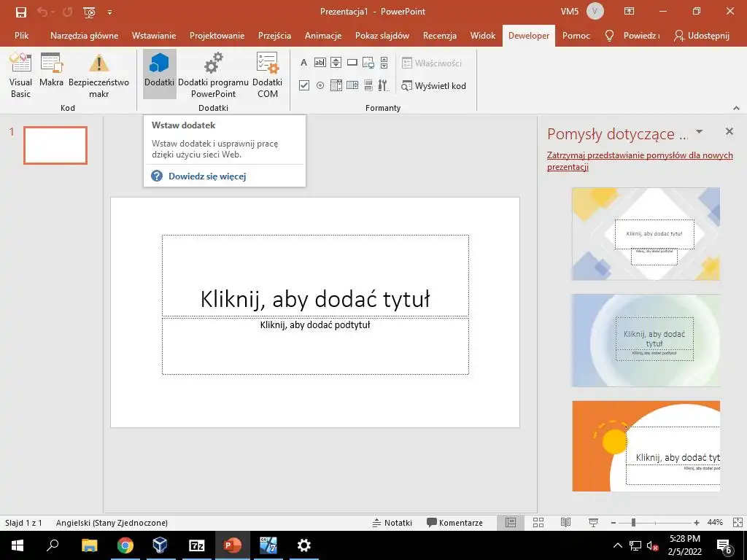Click the Powiedz mi lightbulb search
Viewport: 747px width, 560px height.
point(632,35)
